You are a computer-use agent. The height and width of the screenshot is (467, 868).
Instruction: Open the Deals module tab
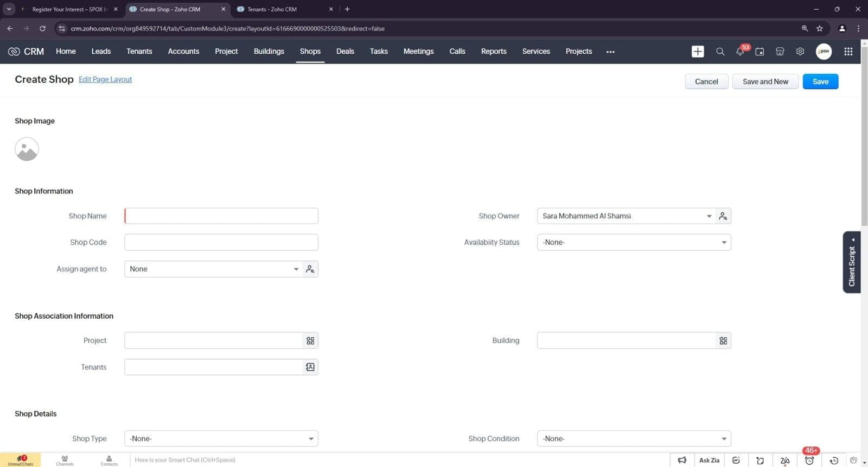coord(345,51)
